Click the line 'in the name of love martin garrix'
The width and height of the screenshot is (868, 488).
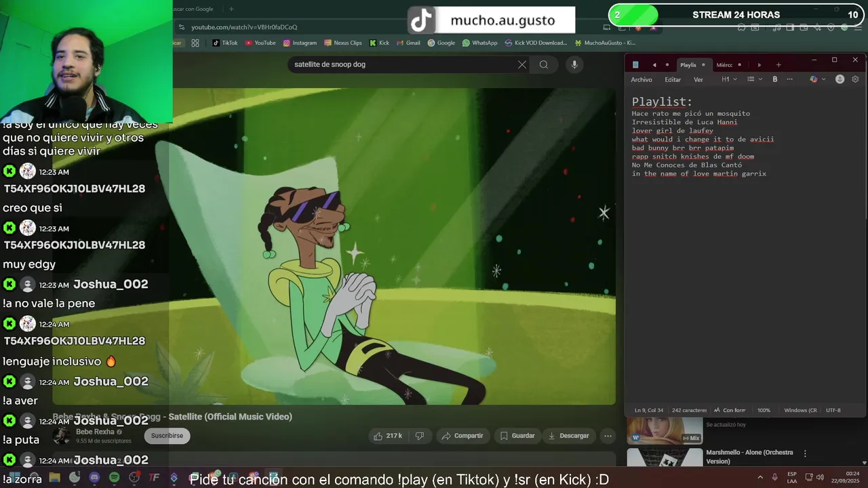coord(699,174)
